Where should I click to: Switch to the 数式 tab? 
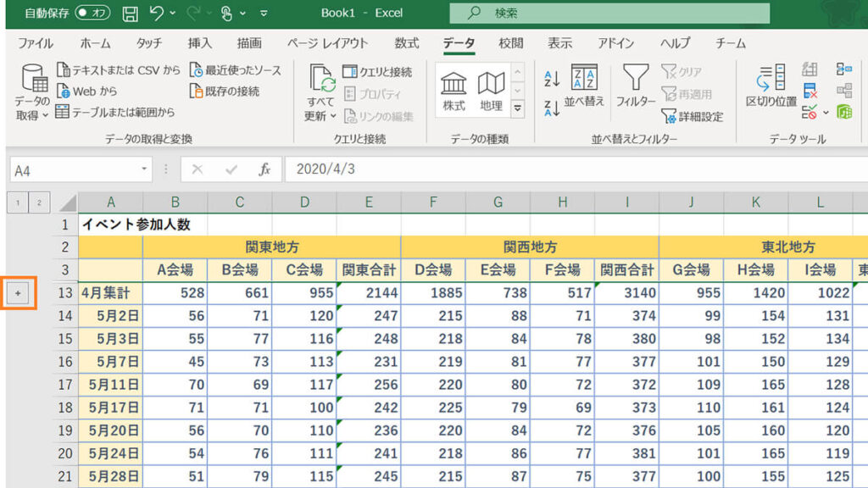[406, 43]
